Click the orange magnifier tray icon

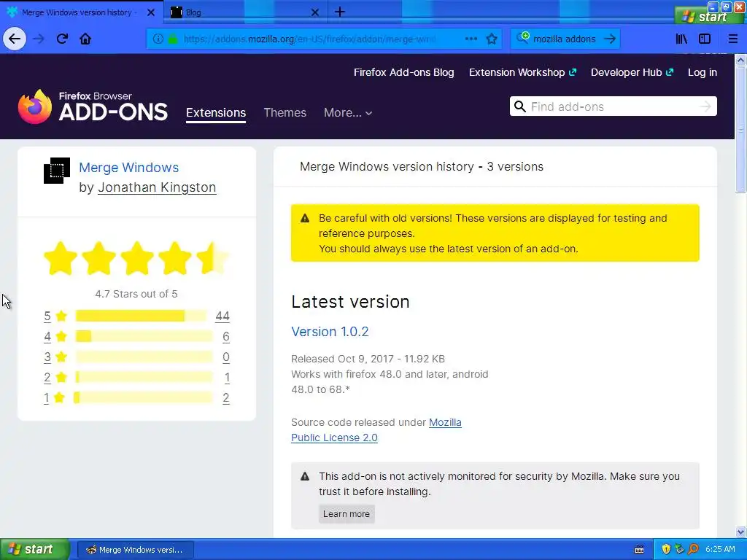(693, 549)
